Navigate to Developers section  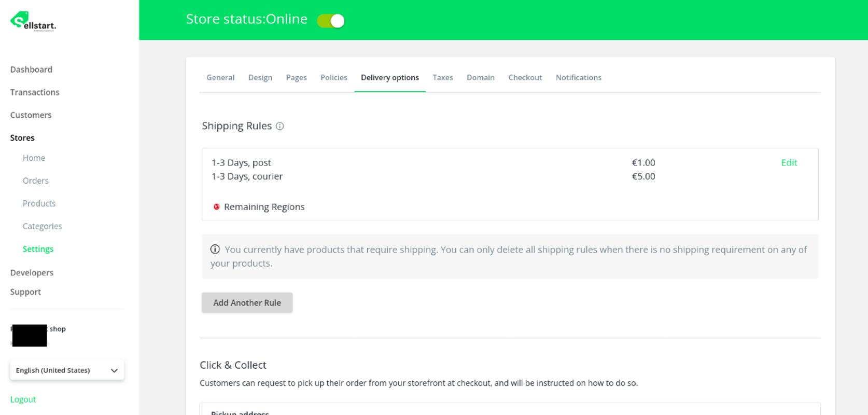coord(32,273)
